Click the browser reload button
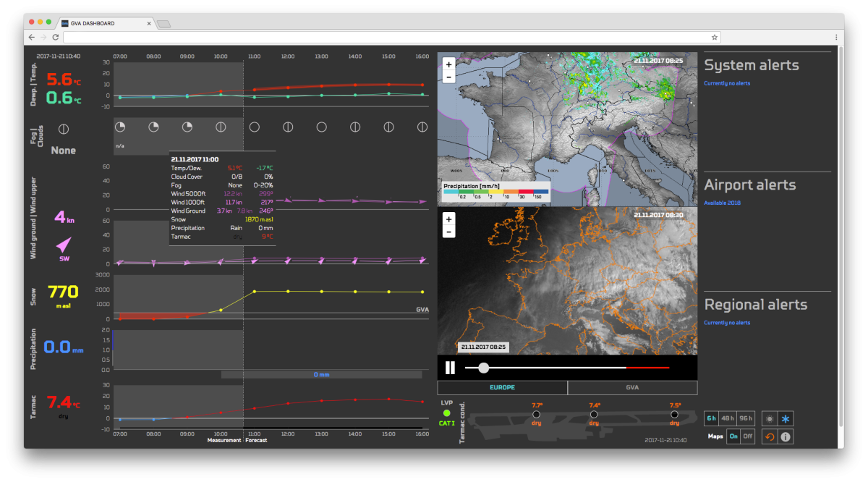This screenshot has height=482, width=868. [56, 37]
